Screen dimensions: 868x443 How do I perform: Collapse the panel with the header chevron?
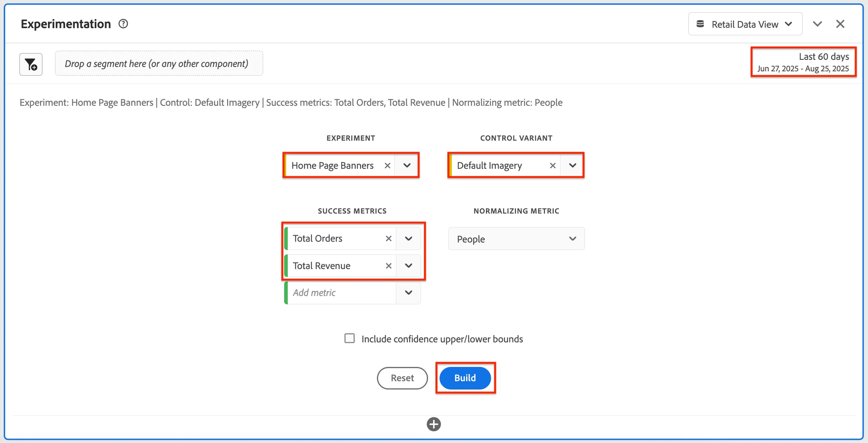(x=817, y=24)
